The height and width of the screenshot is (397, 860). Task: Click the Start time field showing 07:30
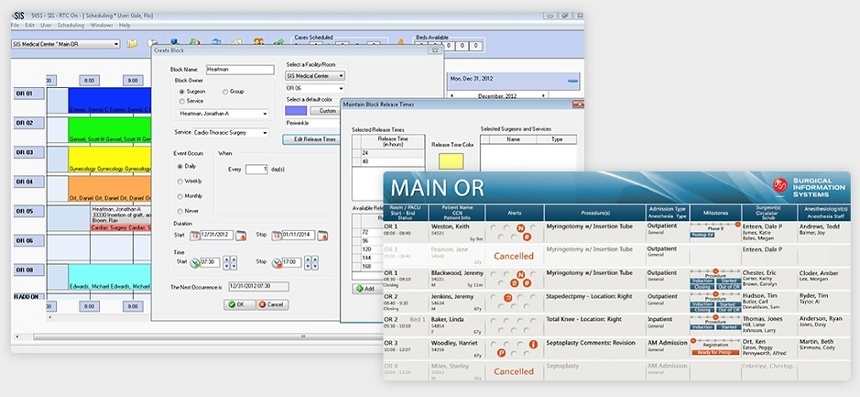[210, 263]
